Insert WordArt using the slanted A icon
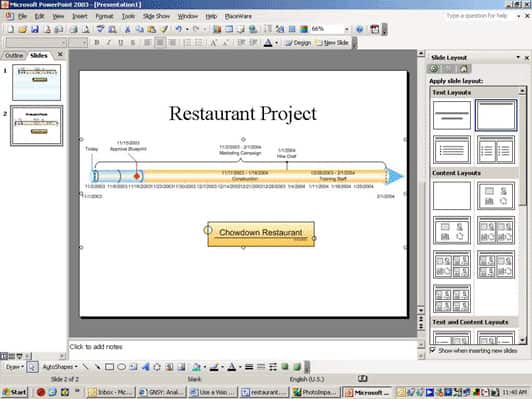 click(x=146, y=367)
